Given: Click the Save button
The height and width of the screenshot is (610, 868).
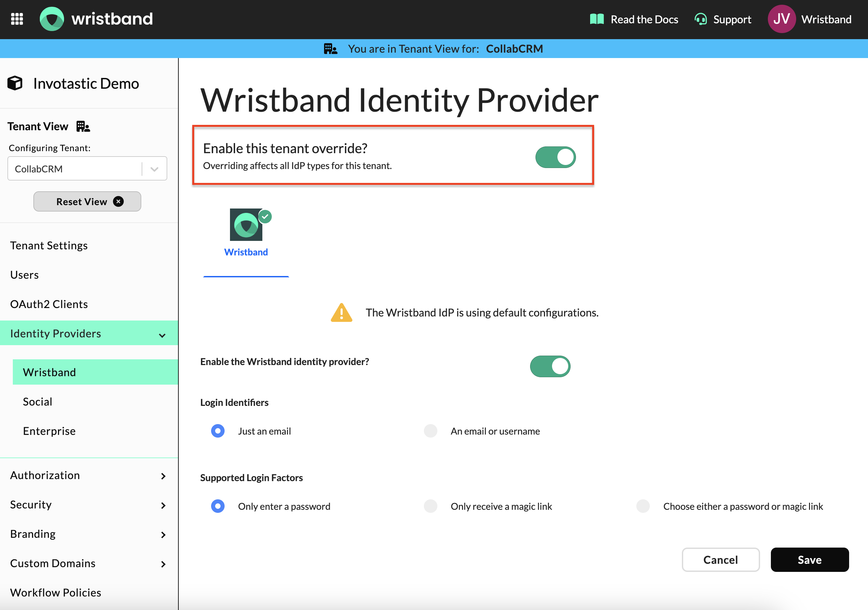Looking at the screenshot, I should (x=809, y=560).
